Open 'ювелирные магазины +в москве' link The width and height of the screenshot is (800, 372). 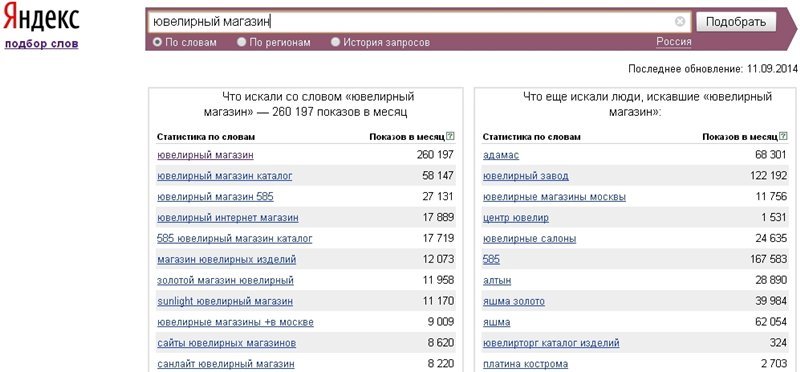(235, 322)
